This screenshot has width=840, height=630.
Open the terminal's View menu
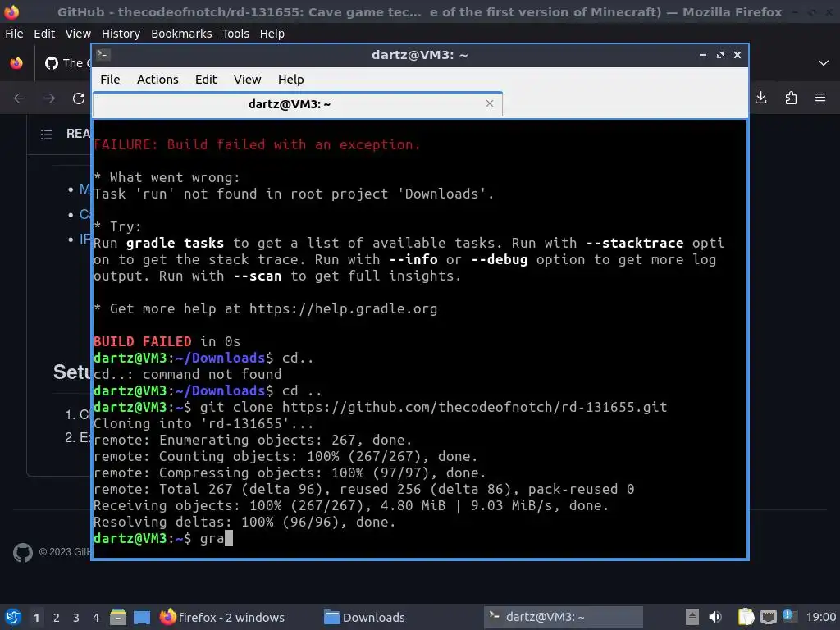click(247, 80)
